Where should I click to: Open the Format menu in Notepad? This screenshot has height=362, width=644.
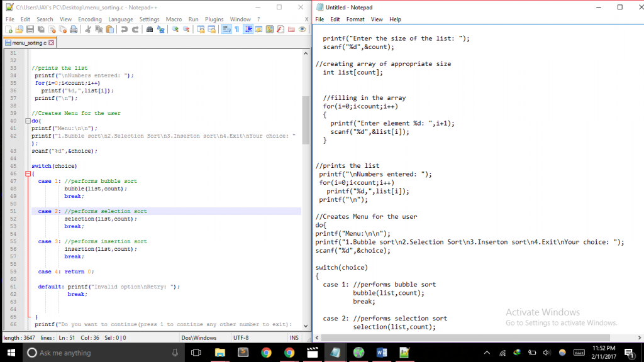(x=355, y=19)
